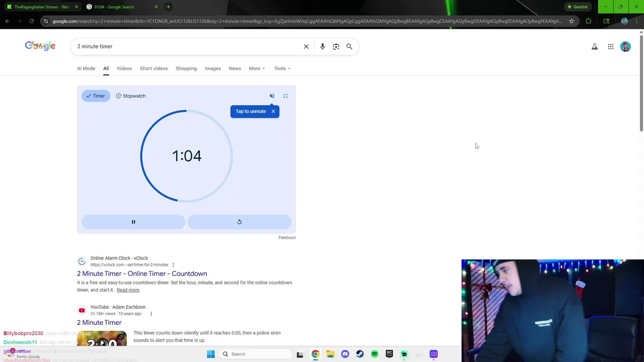Open vClock result options menu

click(x=174, y=265)
